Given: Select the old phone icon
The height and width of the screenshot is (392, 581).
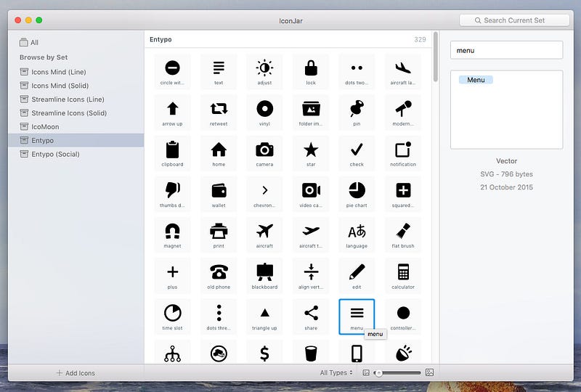Looking at the screenshot, I should (x=219, y=276).
